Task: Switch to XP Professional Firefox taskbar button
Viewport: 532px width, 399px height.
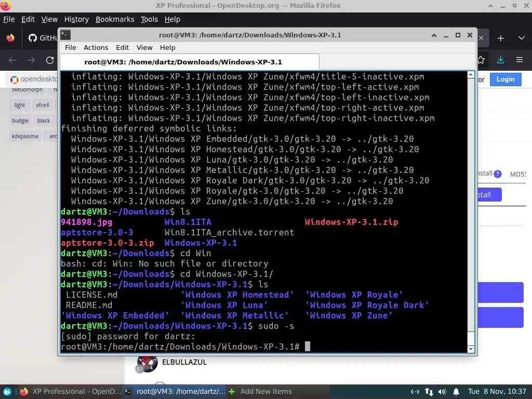Action: click(x=71, y=392)
